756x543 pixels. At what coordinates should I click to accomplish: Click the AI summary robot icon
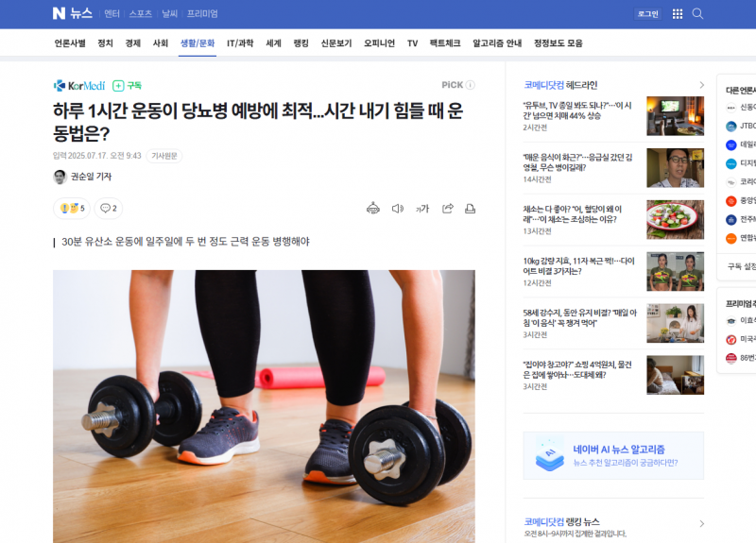(x=373, y=209)
